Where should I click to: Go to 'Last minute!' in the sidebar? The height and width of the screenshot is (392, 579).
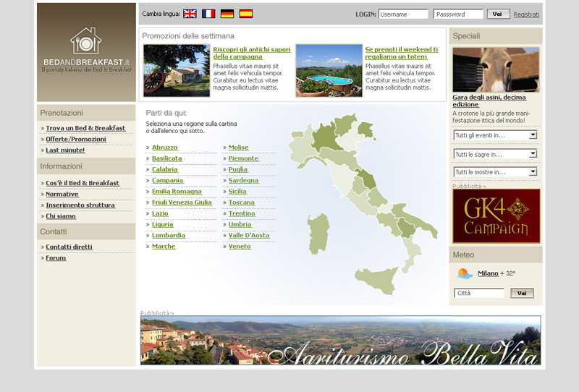click(x=65, y=150)
